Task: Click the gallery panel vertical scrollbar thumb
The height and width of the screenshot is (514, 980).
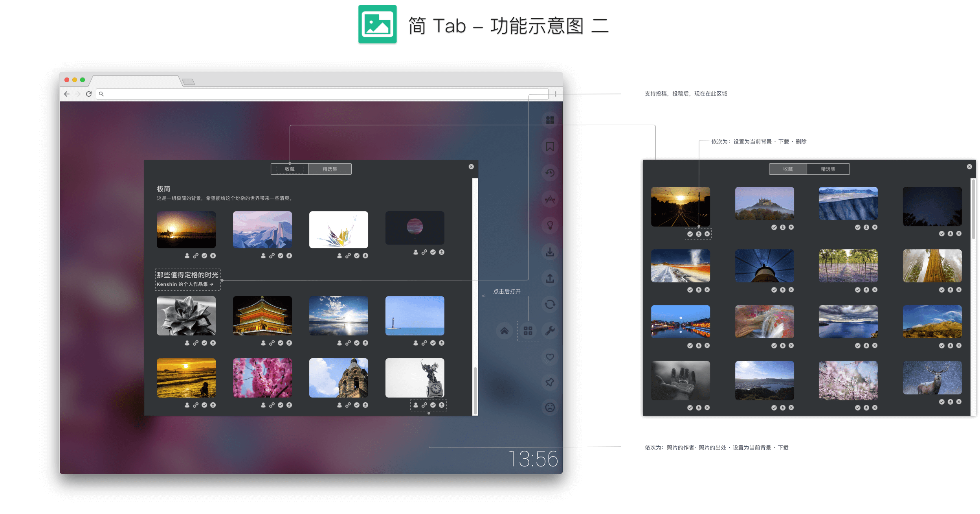Action: [x=475, y=390]
